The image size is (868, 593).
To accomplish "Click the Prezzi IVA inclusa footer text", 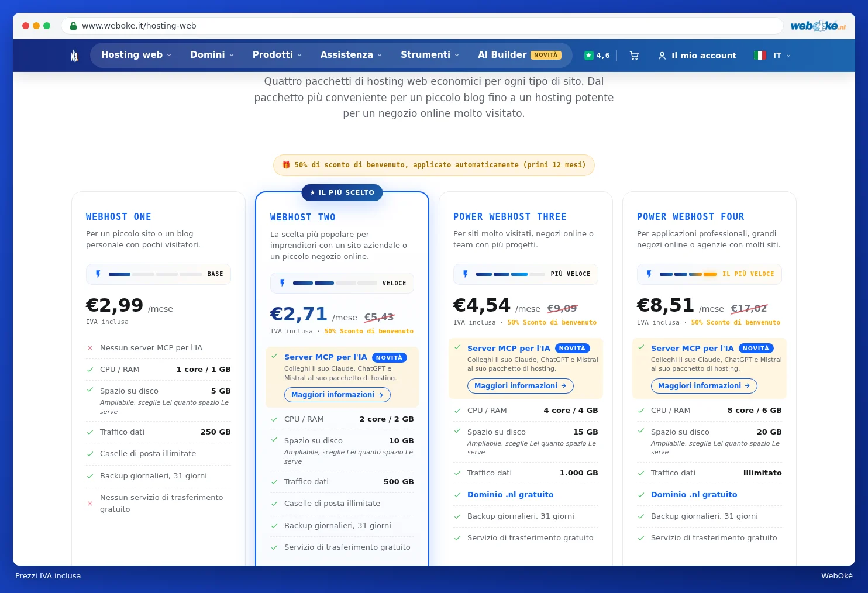I will point(48,576).
